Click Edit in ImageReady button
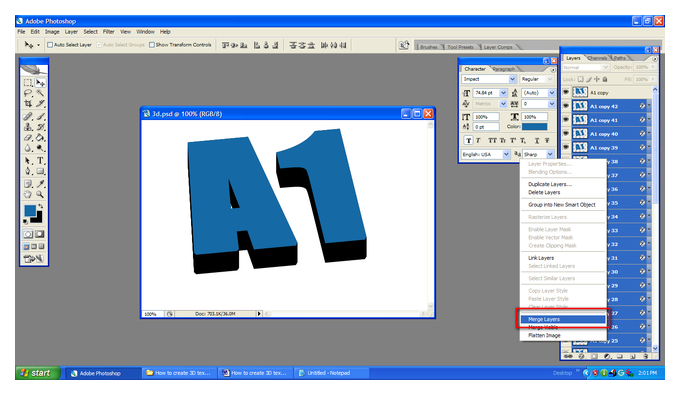This screenshot has height=395, width=680. [34, 259]
